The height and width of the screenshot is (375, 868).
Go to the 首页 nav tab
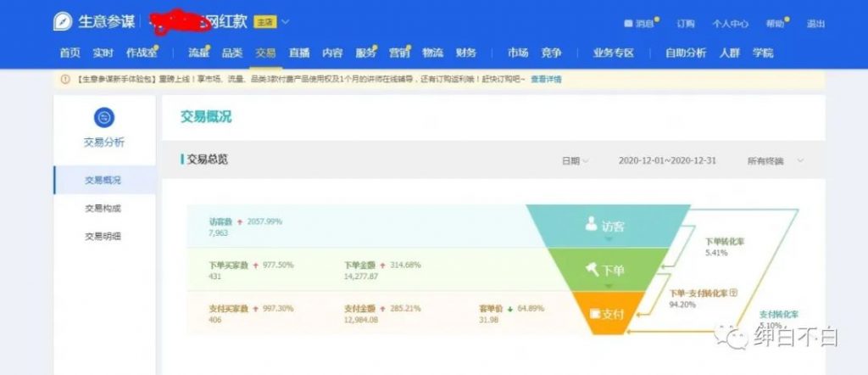click(x=70, y=53)
